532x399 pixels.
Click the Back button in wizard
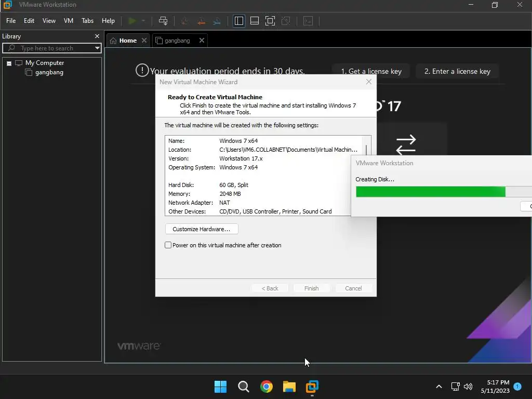click(x=270, y=288)
